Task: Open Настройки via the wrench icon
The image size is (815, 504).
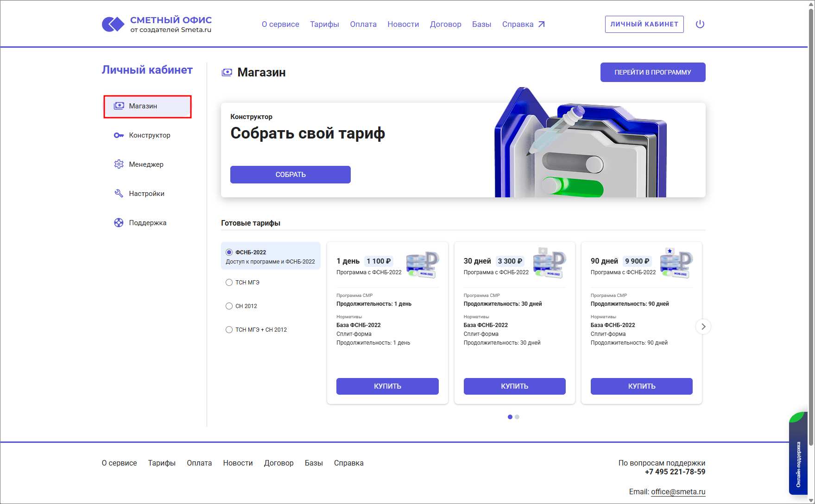Action: point(119,193)
